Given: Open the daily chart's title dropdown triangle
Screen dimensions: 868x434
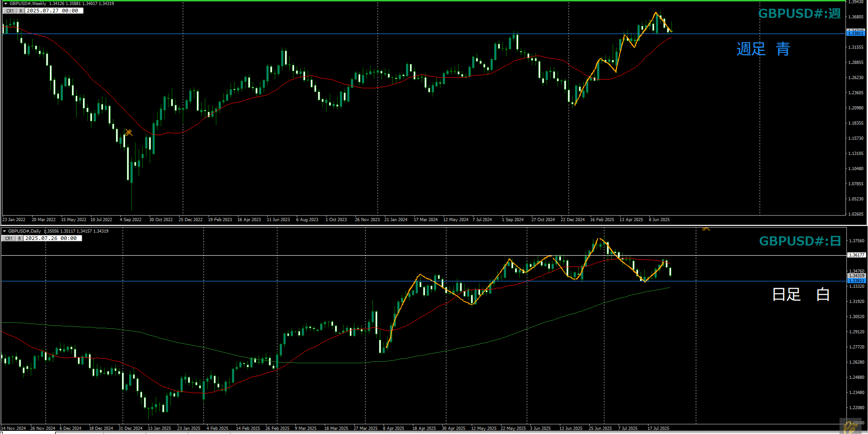Looking at the screenshot, I should tap(5, 231).
